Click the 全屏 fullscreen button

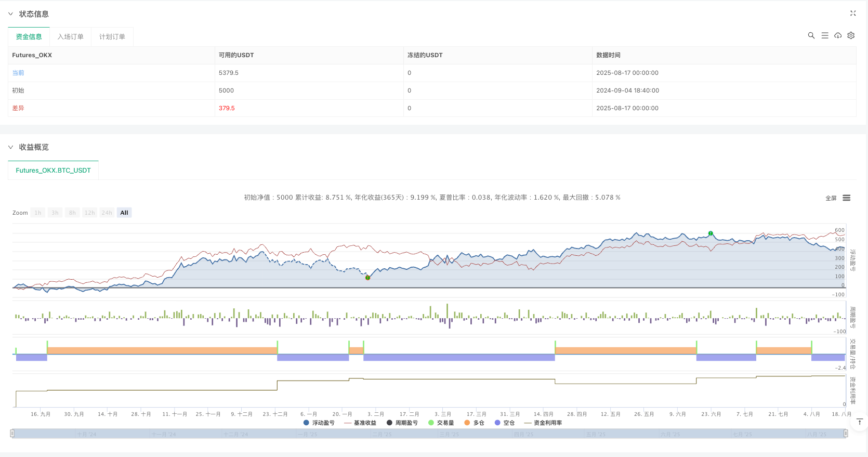click(831, 198)
